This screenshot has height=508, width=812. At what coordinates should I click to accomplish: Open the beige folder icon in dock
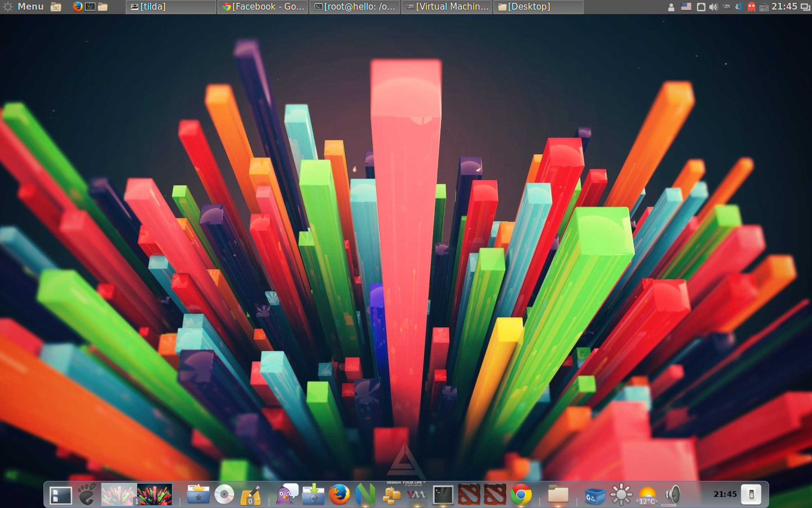558,494
